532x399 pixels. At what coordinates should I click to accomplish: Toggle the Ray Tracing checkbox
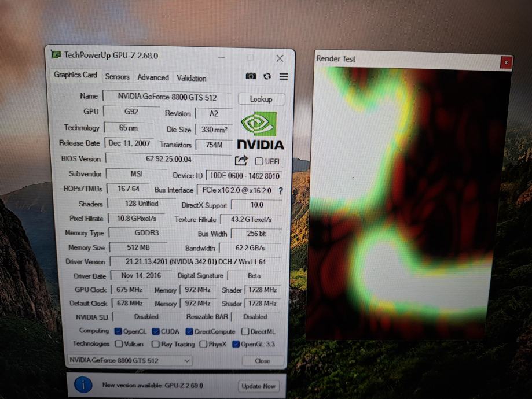(x=155, y=345)
